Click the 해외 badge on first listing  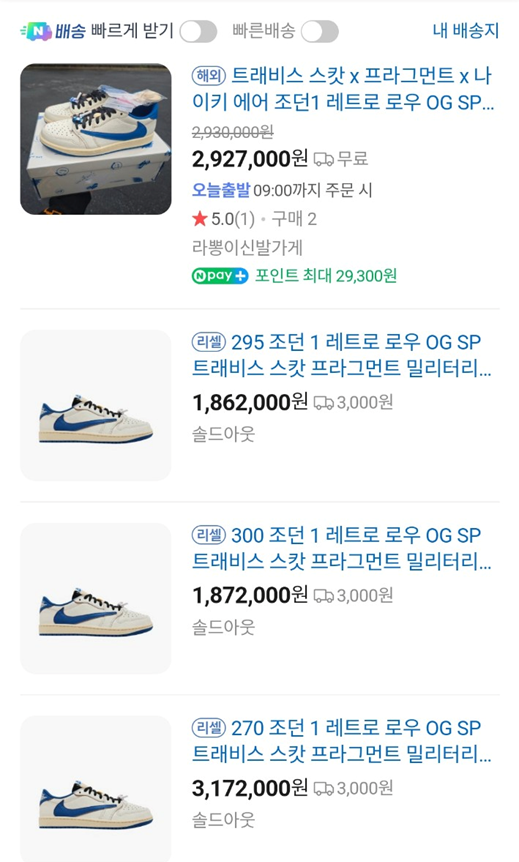pos(209,76)
